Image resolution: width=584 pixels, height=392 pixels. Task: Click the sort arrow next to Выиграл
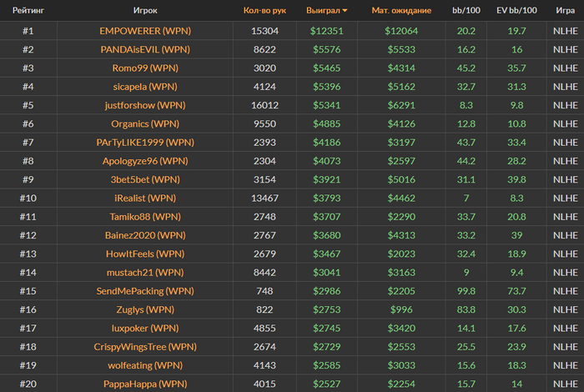pyautogui.click(x=345, y=11)
